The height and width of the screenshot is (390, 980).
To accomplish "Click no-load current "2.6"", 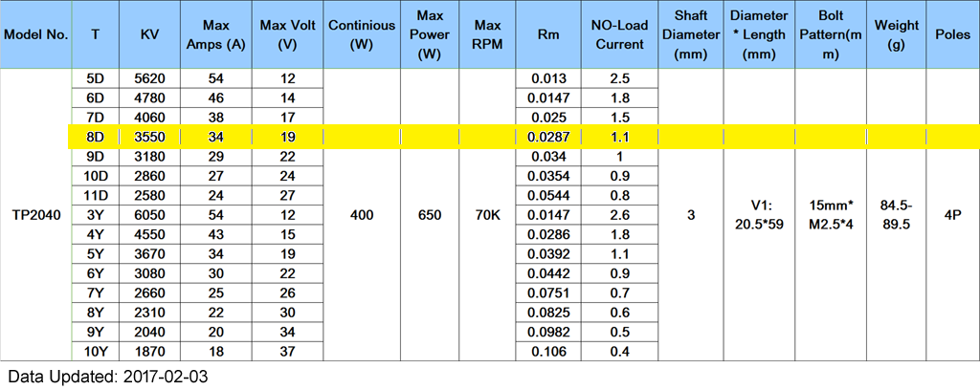I will coord(619,215).
